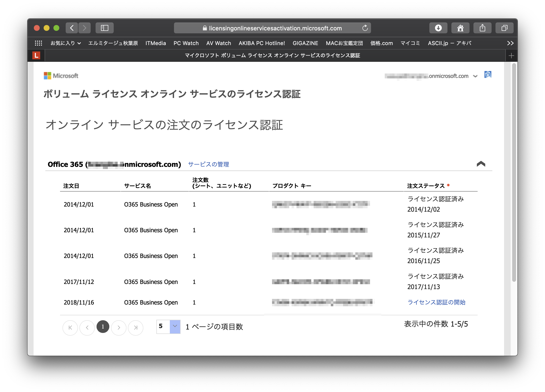This screenshot has width=545, height=392.
Task: Click the lock icon in address bar
Action: coord(205,28)
